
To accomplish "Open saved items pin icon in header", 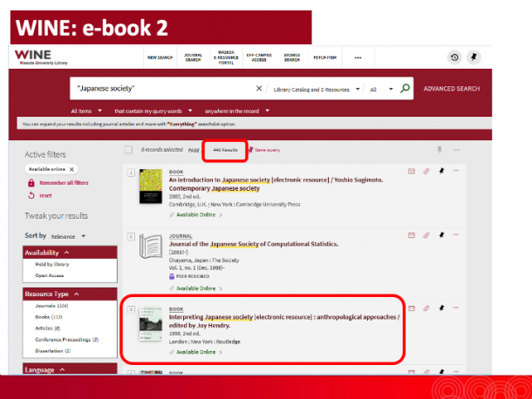I will point(474,57).
